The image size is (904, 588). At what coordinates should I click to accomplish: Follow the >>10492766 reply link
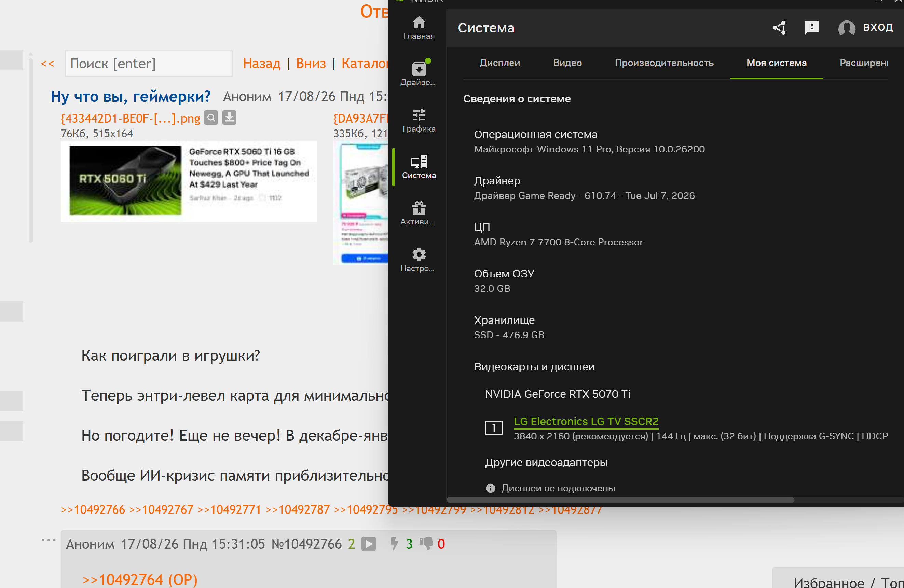[x=93, y=509]
